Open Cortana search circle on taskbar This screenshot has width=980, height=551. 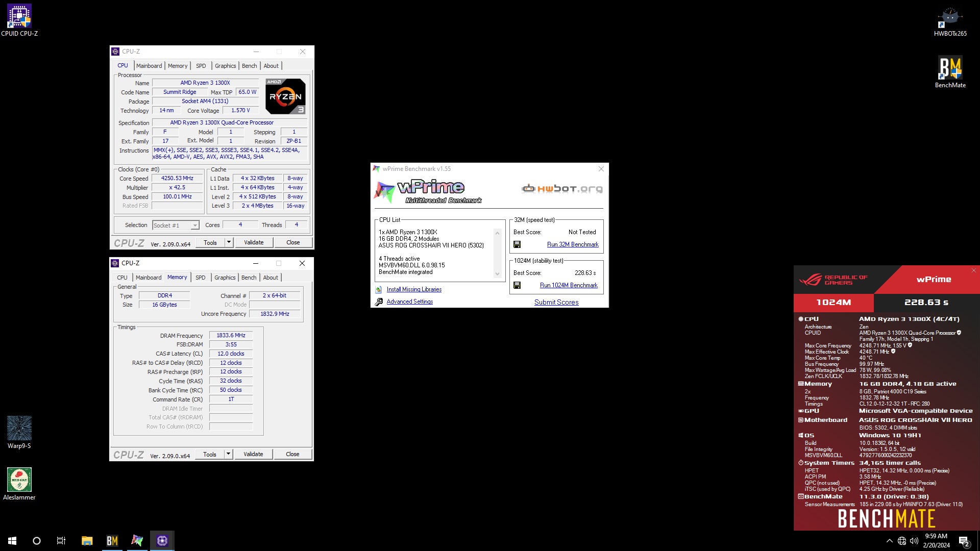pos(37,541)
